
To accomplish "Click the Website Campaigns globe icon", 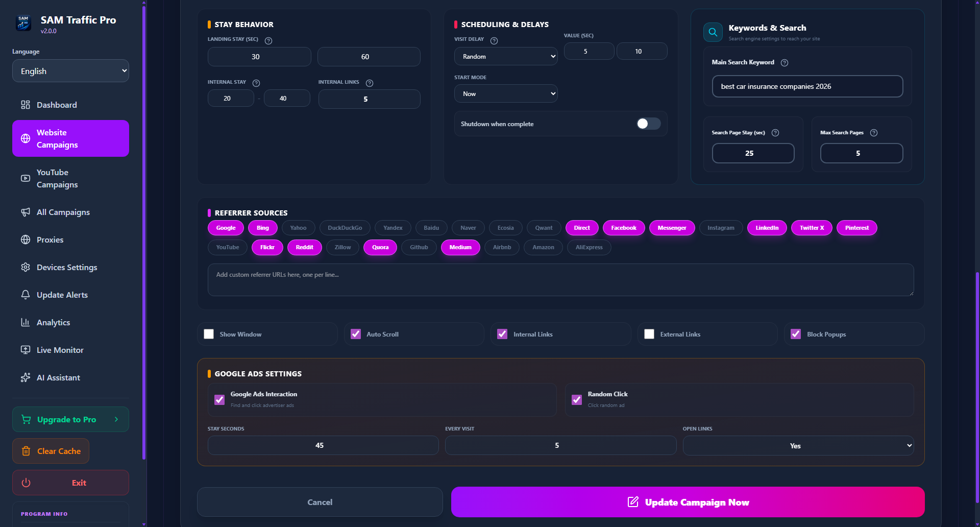I will (26, 138).
